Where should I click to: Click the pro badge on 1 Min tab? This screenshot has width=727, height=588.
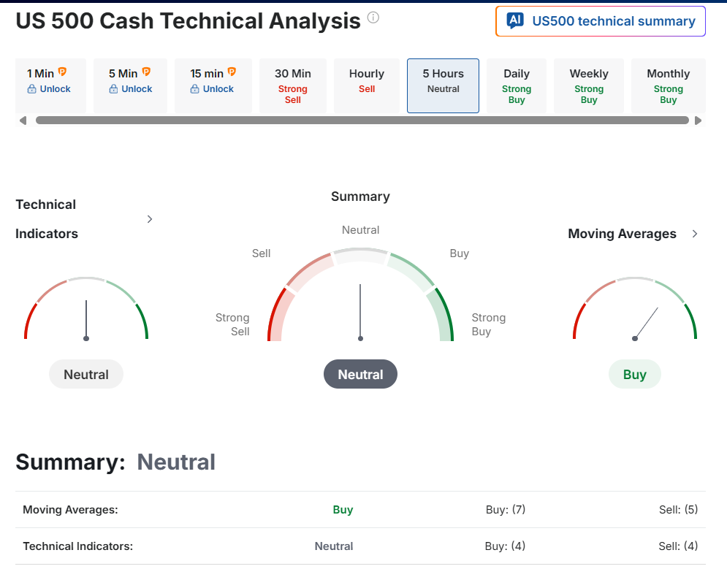(62, 72)
